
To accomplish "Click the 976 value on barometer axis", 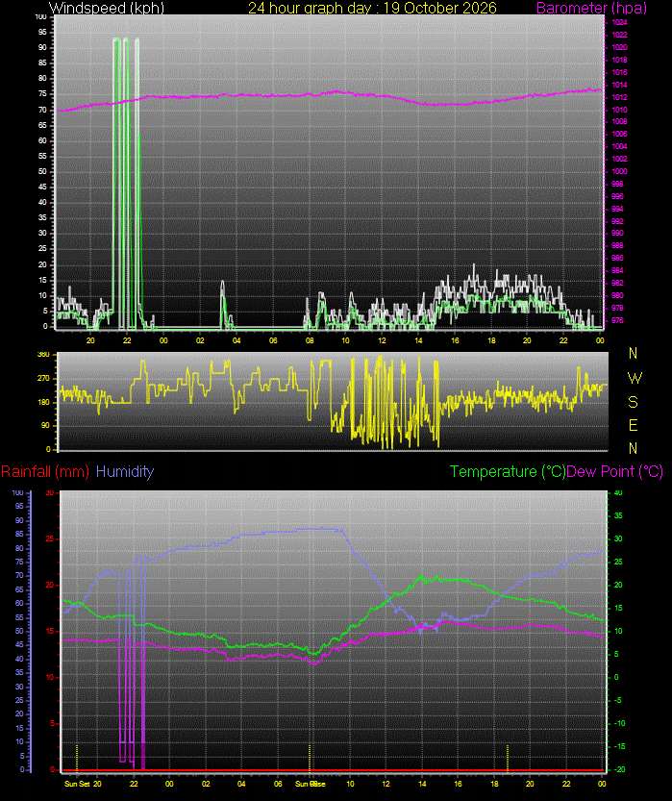I will point(617,320).
